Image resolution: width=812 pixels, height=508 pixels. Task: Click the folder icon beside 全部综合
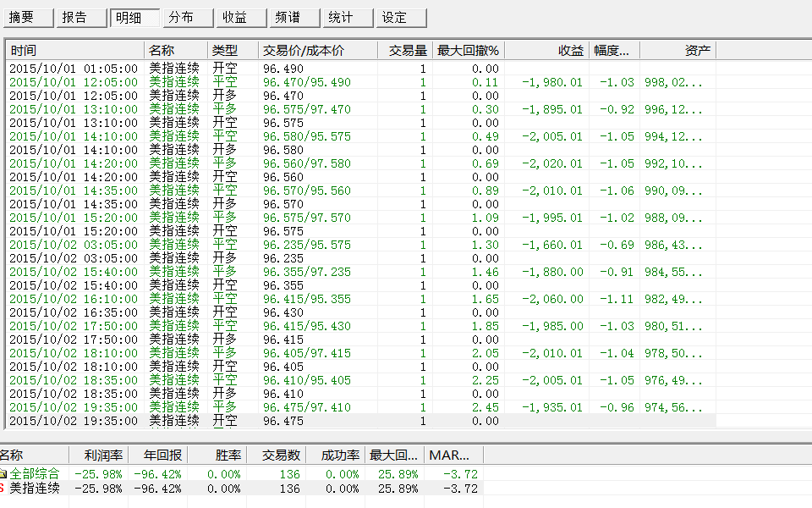[x=3, y=474]
